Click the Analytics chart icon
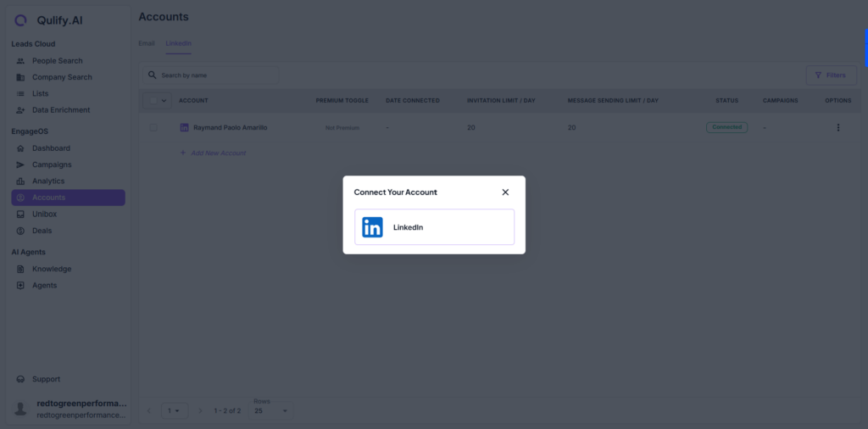This screenshot has height=429, width=868. click(20, 181)
